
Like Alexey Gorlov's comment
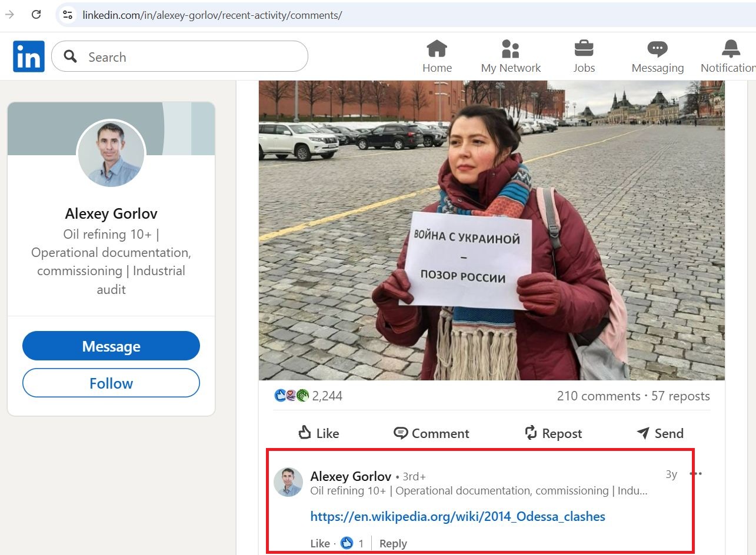(319, 543)
